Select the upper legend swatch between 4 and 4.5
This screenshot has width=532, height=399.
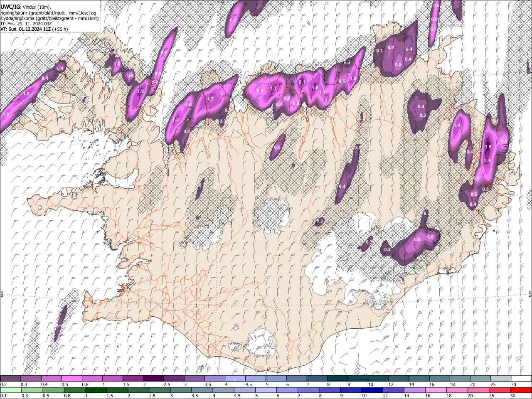tap(235, 379)
